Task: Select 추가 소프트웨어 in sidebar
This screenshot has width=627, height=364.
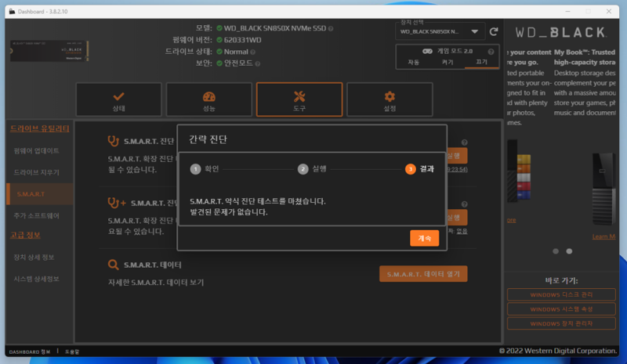Action: [36, 216]
